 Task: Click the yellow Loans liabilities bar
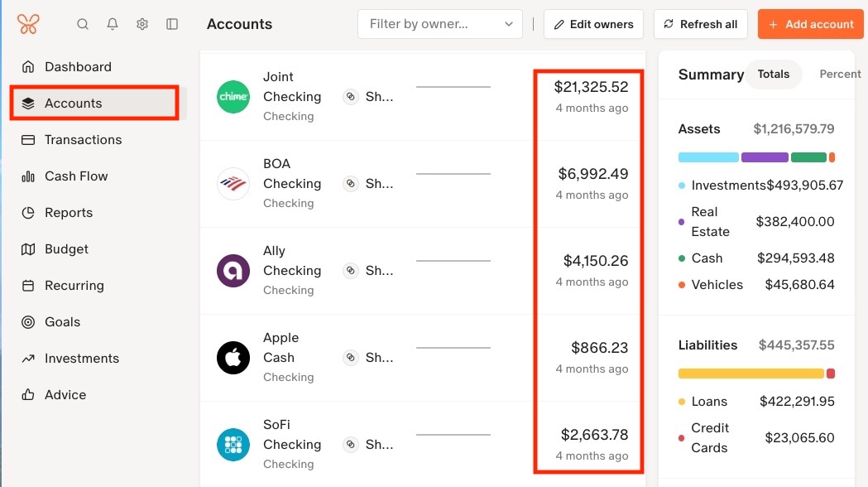coord(751,374)
